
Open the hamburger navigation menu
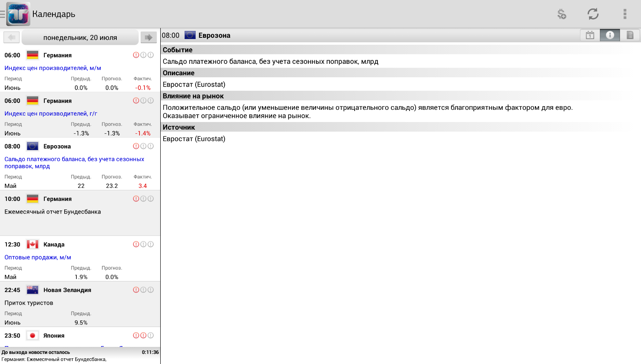(2, 14)
